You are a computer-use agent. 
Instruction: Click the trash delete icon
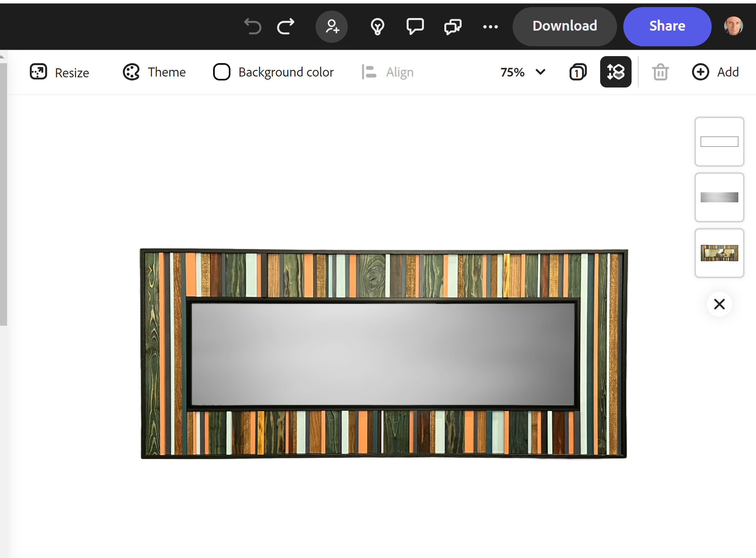click(660, 72)
